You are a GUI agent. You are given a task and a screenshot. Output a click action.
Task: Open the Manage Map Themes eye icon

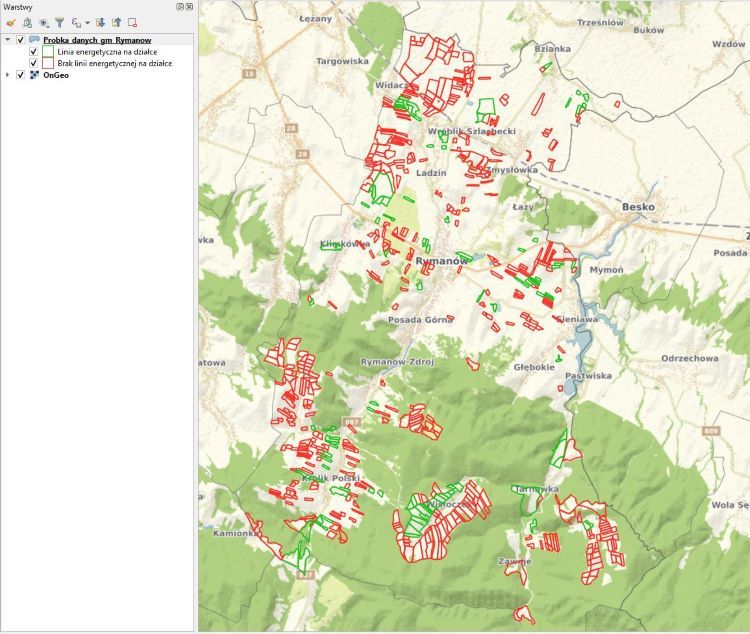43,21
